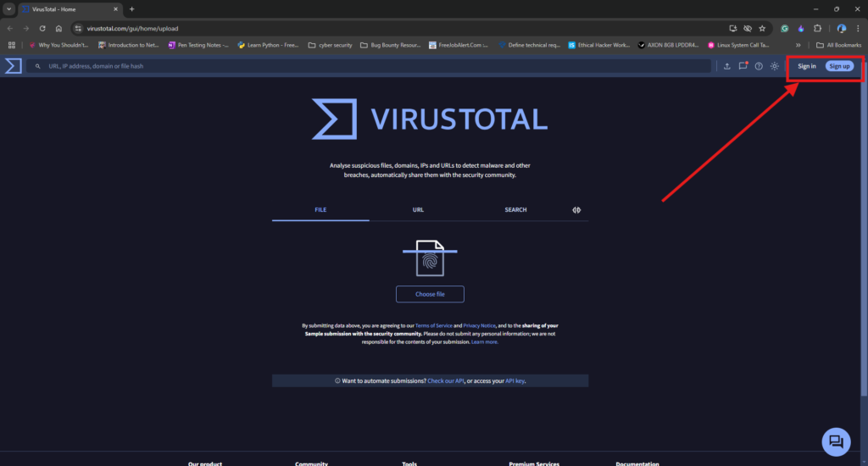Reload the page
868x466 pixels.
click(42, 28)
